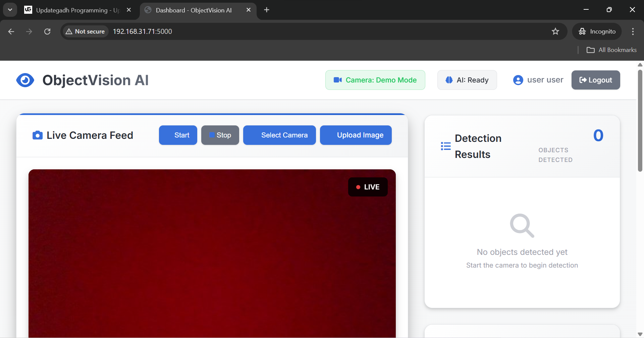Click the address bar URL 192.168.31.71:5000
Screen dimensions: 644x338
click(142, 31)
